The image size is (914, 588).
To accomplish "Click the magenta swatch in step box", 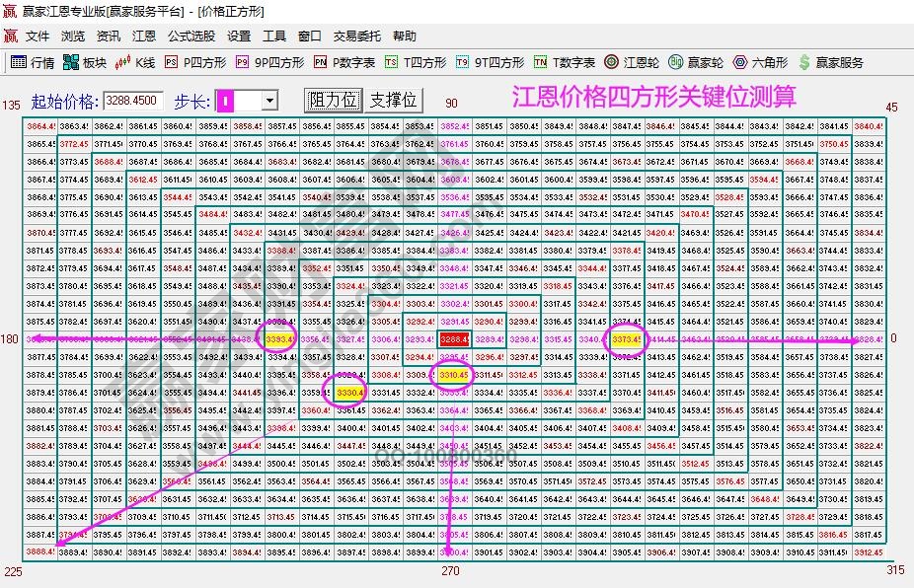I will click(227, 100).
